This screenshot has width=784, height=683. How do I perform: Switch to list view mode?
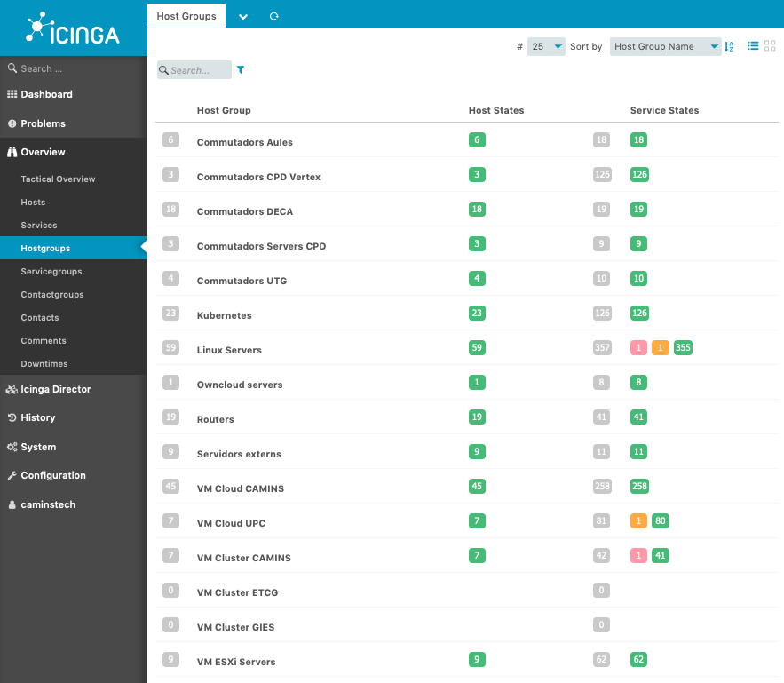pyautogui.click(x=753, y=46)
